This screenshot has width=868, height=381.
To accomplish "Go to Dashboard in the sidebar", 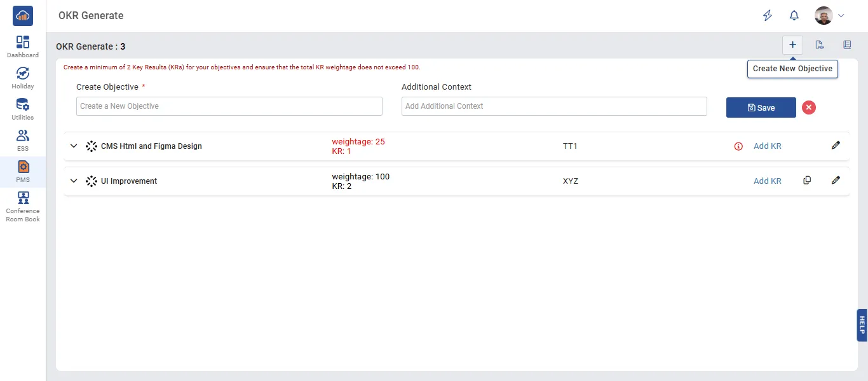I will (x=23, y=46).
